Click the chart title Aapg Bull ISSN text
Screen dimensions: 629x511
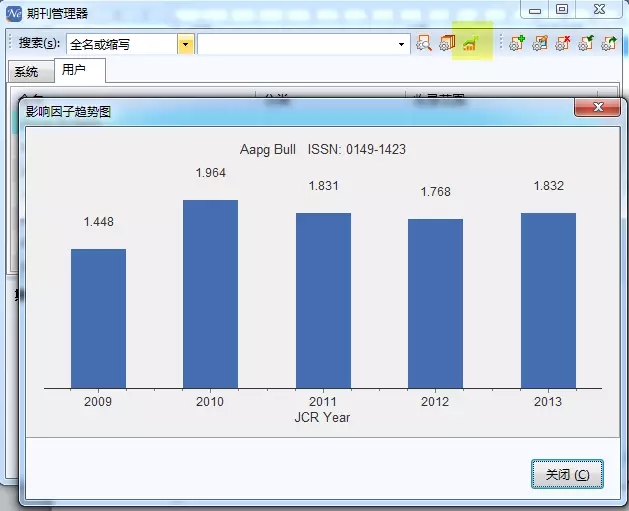(x=323, y=150)
